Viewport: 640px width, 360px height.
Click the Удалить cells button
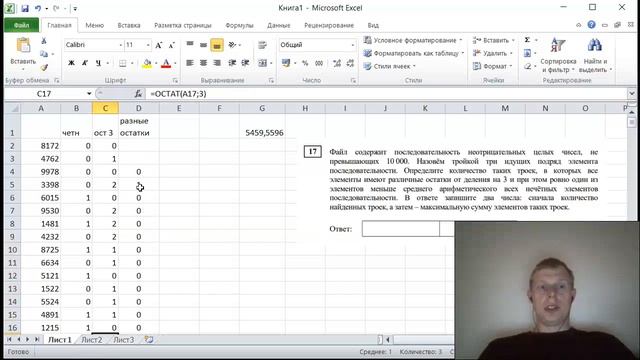492,53
